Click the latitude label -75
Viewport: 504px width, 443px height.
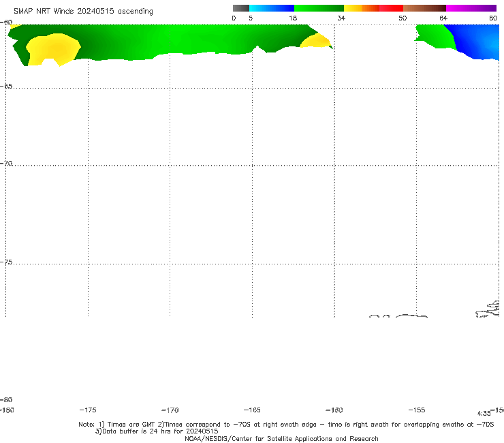(x=6, y=262)
